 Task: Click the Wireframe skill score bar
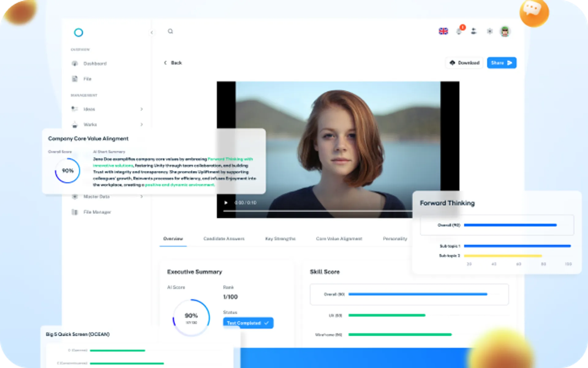click(400, 335)
